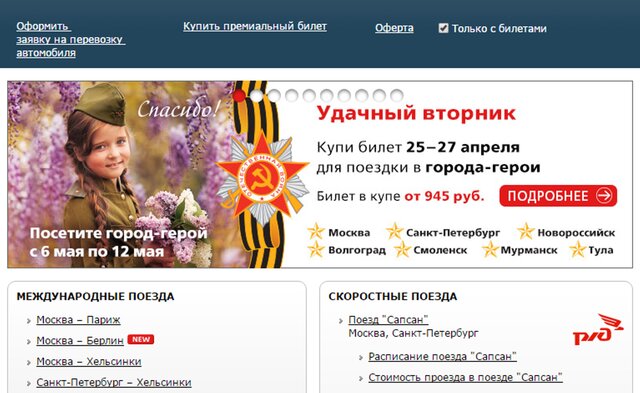Viewport: 640px width, 393px height.
Task: Open the Москва – Париж route
Action: pyautogui.click(x=78, y=320)
